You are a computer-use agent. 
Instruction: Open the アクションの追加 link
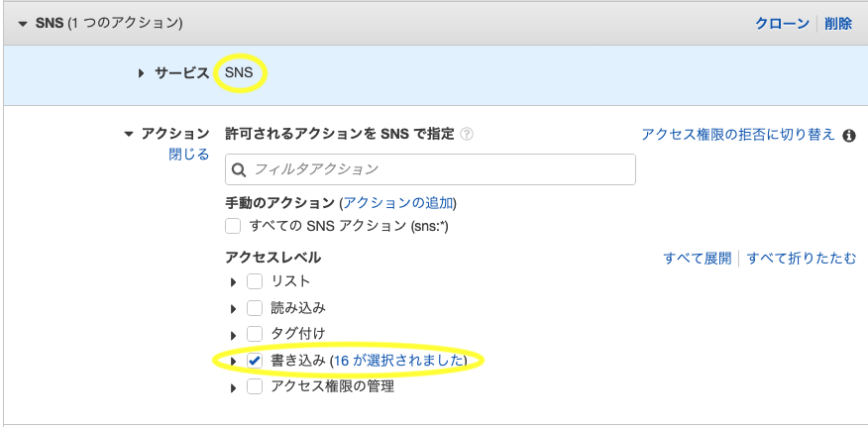[x=398, y=203]
